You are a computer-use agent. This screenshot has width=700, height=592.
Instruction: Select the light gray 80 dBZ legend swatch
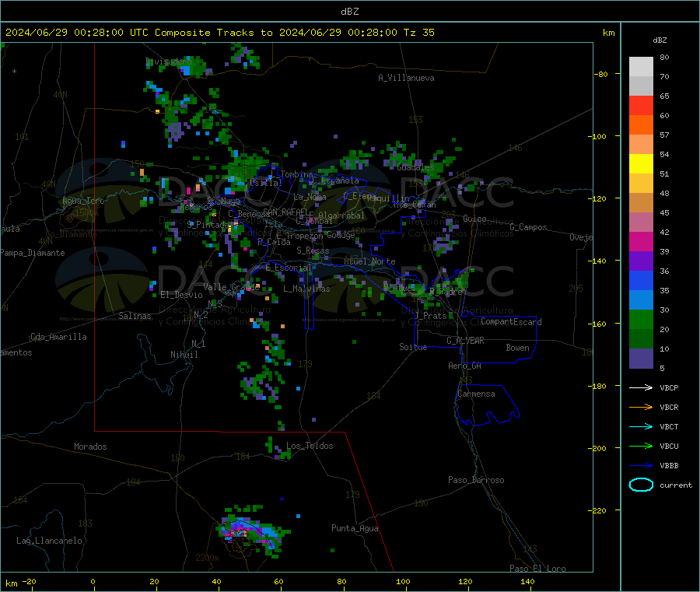coord(641,67)
